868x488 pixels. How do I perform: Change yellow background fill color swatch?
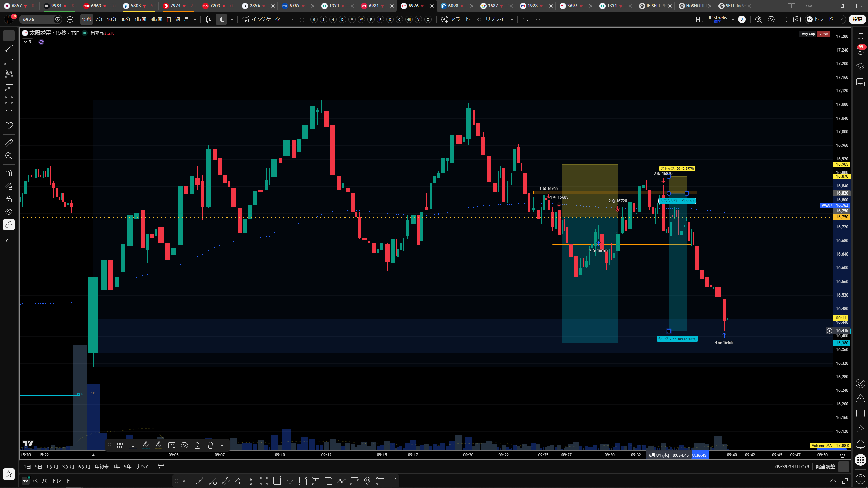[159, 445]
